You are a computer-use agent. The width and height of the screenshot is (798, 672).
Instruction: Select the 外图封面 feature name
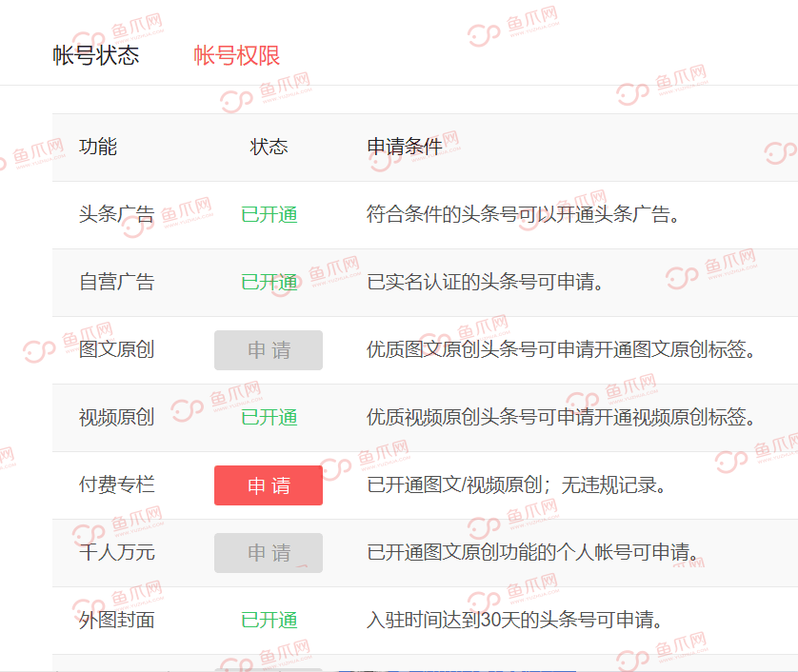[116, 620]
